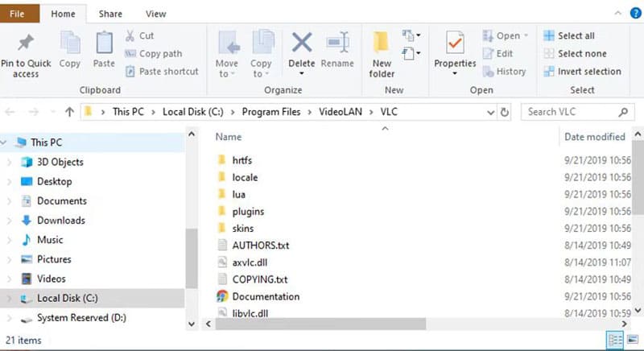Select Desktop in the navigation pane

click(x=54, y=181)
